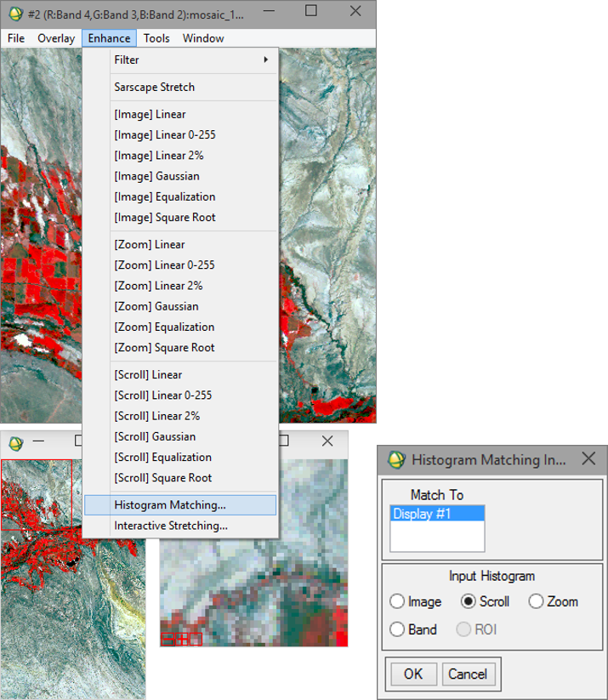Close the zoom window

[327, 441]
